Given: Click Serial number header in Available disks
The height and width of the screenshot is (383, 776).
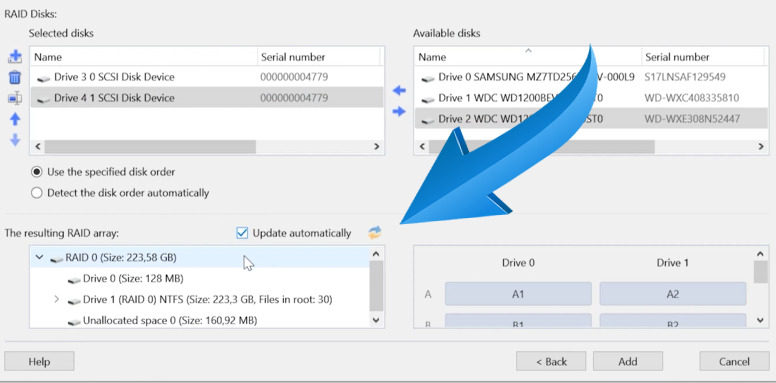Looking at the screenshot, I should coord(703,57).
